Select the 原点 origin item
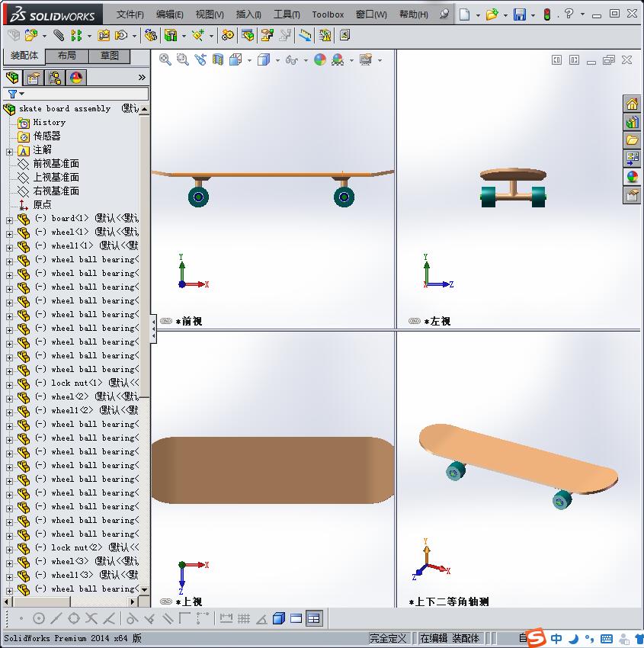The image size is (644, 648). pyautogui.click(x=42, y=204)
